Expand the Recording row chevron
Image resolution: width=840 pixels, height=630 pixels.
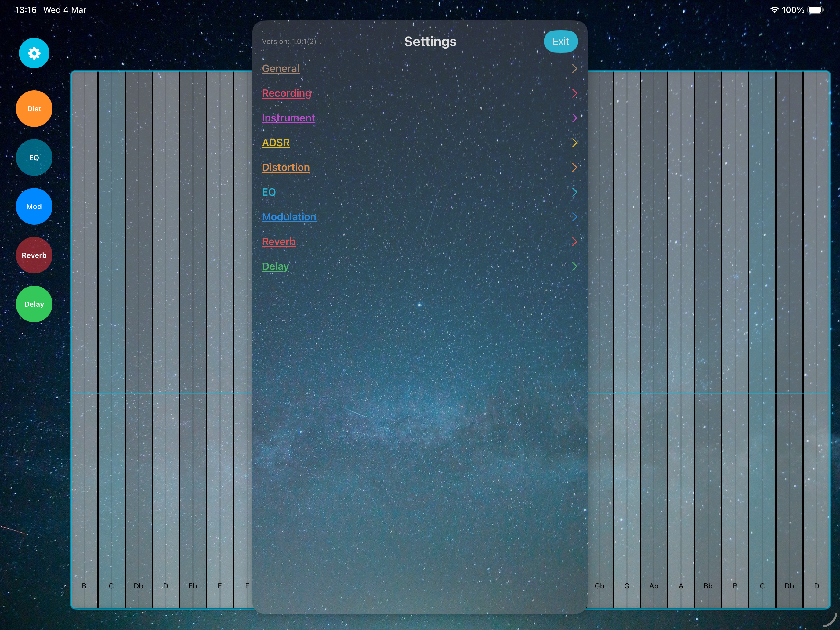(x=574, y=93)
